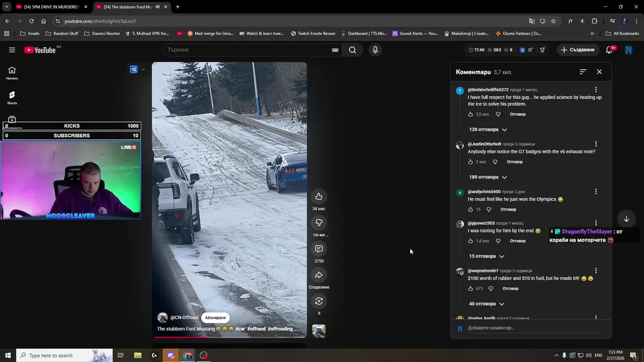This screenshot has height=362, width=644.
Task: Open the Shorts sidebar section
Action: [12, 98]
